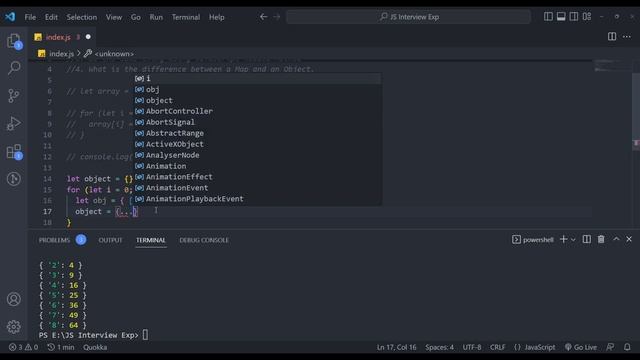
Task: Open the Manage gear icon
Action: (13, 327)
